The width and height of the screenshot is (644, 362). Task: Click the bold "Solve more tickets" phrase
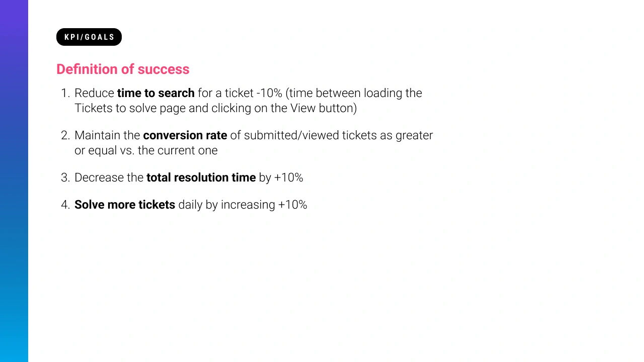pyautogui.click(x=125, y=205)
